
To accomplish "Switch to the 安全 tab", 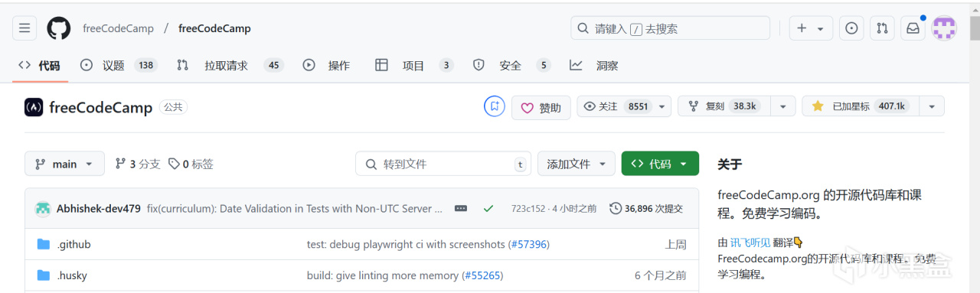I will click(511, 65).
